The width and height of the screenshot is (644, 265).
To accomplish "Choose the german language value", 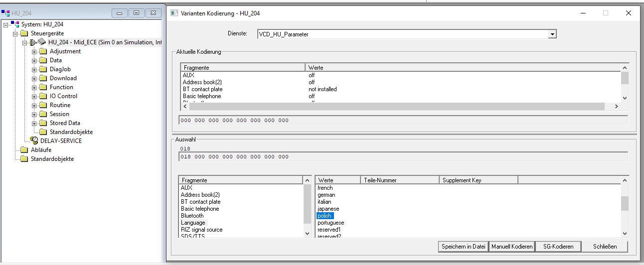I will coord(326,195).
